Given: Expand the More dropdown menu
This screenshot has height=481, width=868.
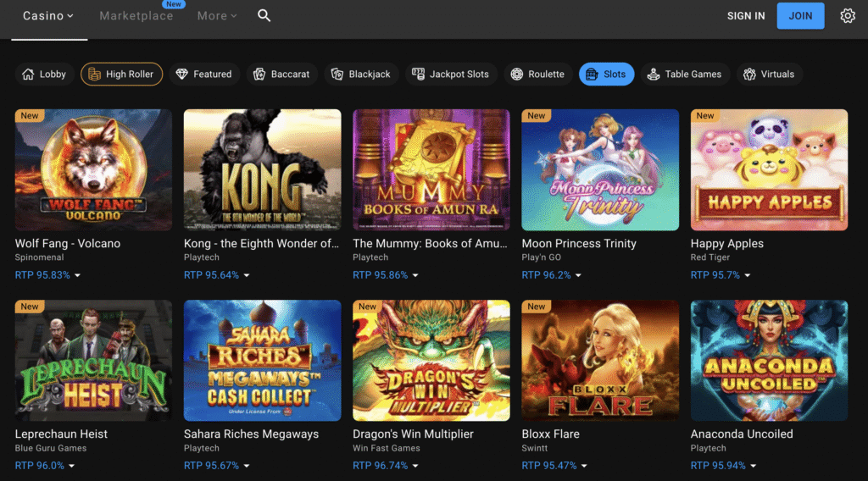Looking at the screenshot, I should [x=217, y=15].
